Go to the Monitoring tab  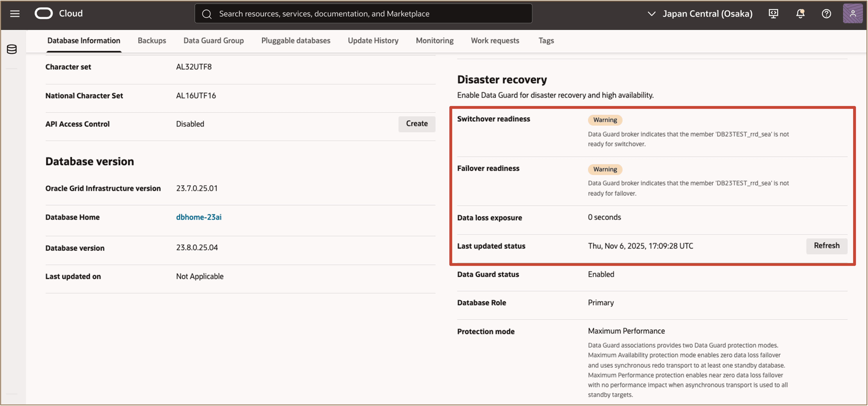tap(434, 40)
